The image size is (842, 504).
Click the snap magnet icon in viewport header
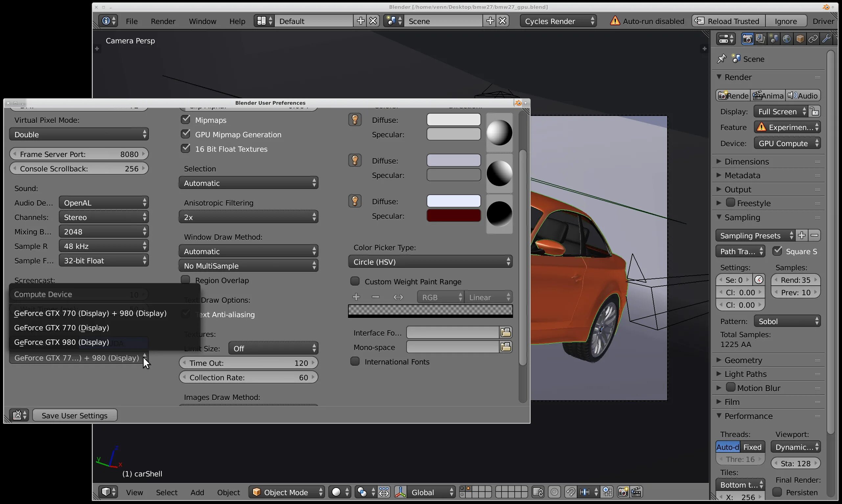(x=571, y=492)
